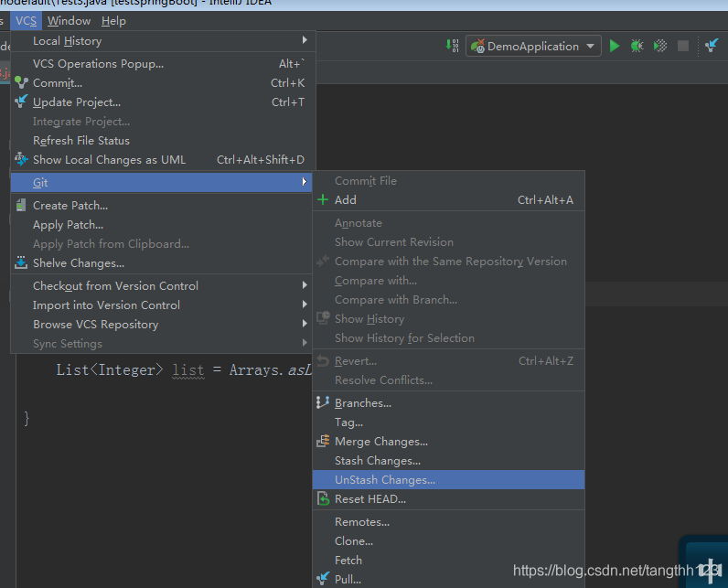The width and height of the screenshot is (728, 588).
Task: Click the Spring Boot DemoApplication icon
Action: point(477,46)
